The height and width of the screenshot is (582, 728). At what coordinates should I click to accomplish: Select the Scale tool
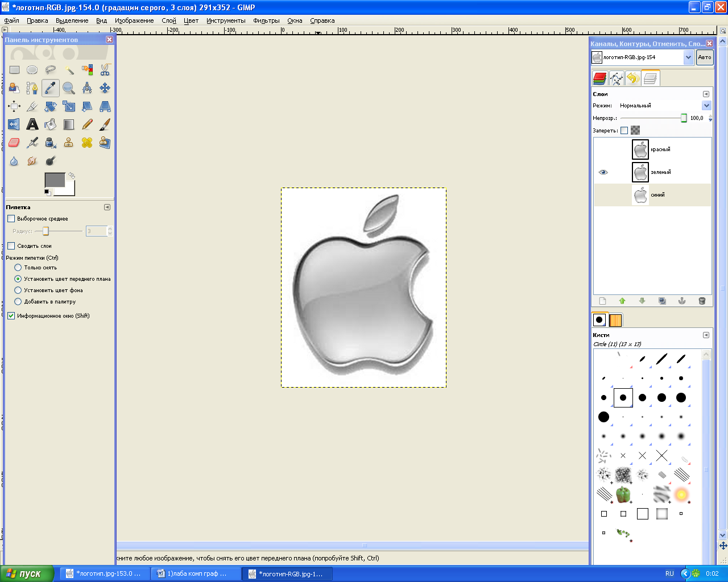[x=69, y=106]
